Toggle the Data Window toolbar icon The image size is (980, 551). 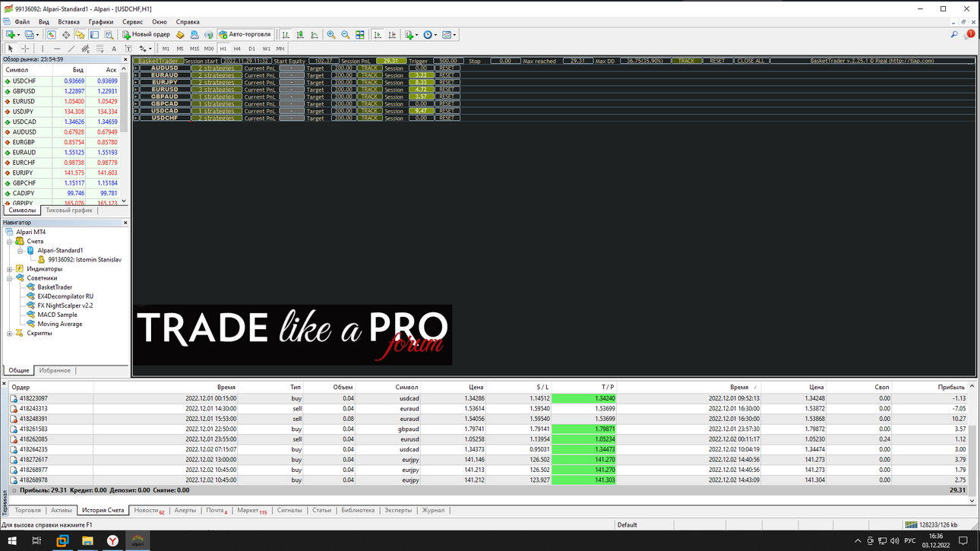pyautogui.click(x=66, y=34)
